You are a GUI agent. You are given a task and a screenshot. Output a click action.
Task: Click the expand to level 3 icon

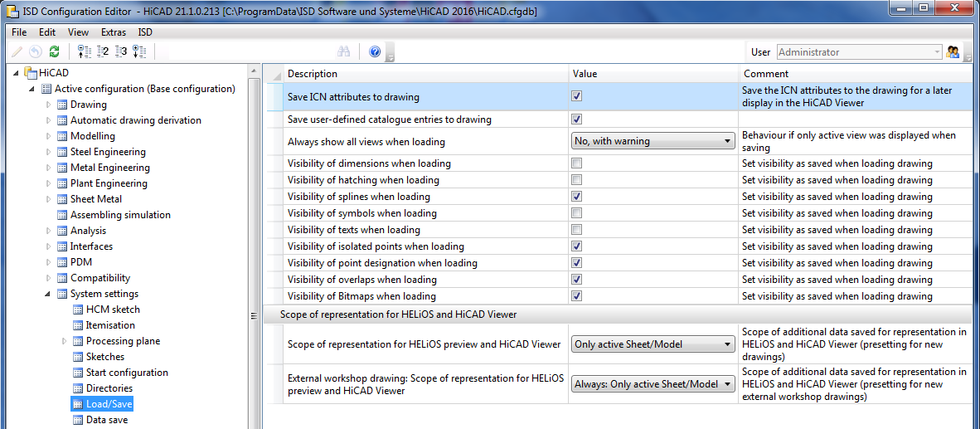[121, 52]
